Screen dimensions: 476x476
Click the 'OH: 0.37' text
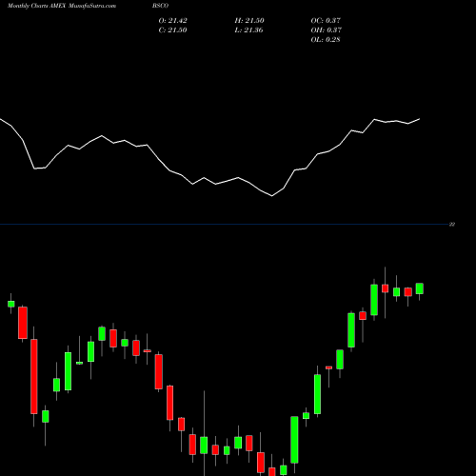pyautogui.click(x=327, y=30)
